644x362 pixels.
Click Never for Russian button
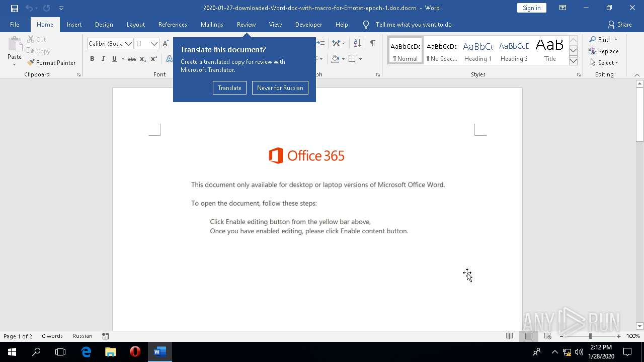point(280,87)
